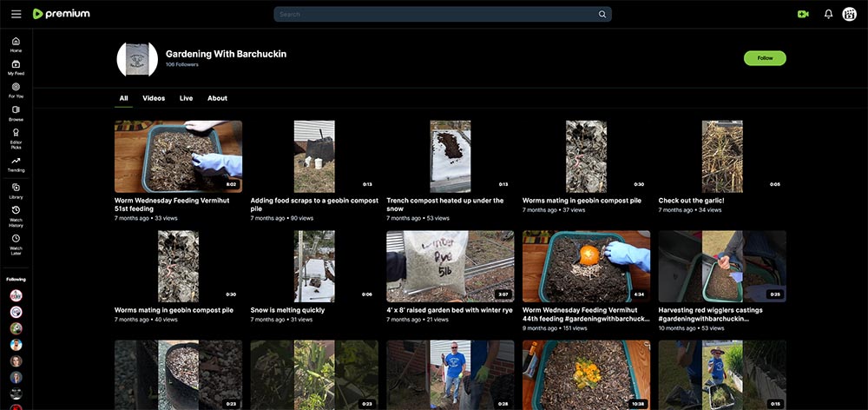Open the notifications bell
The height and width of the screenshot is (410, 868).
828,15
